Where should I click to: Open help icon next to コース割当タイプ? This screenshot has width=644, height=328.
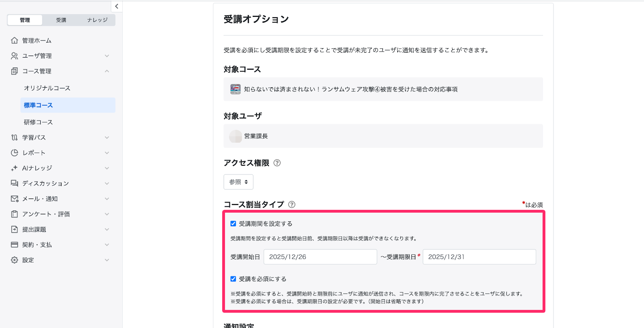point(292,205)
